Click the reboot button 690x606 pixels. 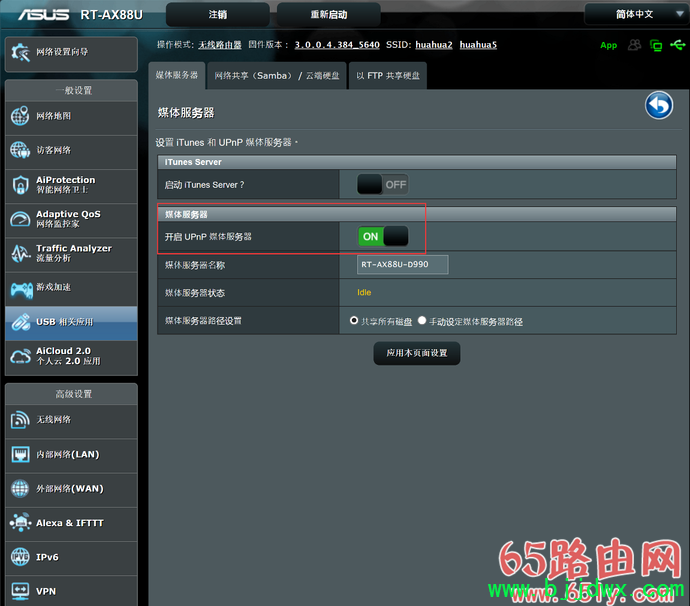point(329,15)
